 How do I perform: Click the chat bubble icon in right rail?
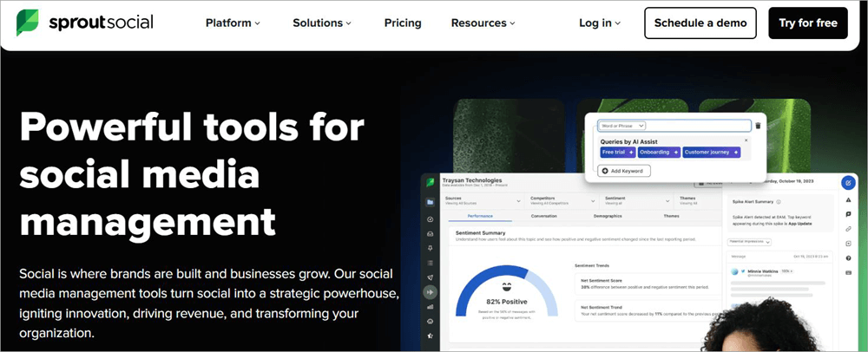[849, 214]
